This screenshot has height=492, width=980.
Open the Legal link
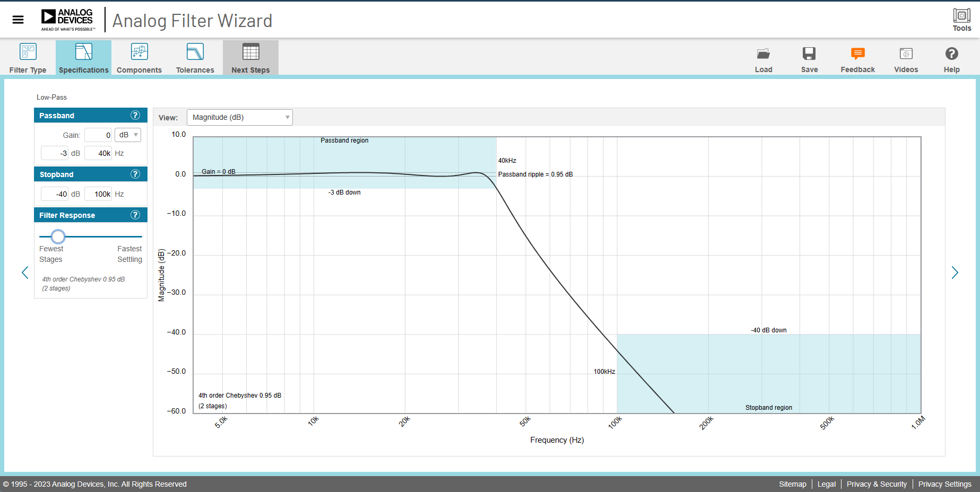click(x=826, y=484)
